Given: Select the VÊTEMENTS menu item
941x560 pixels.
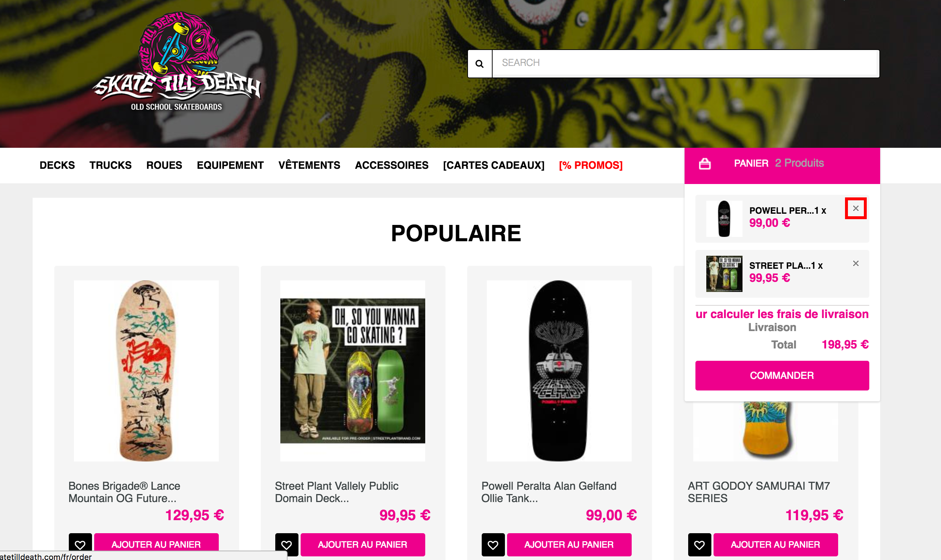Looking at the screenshot, I should point(309,165).
